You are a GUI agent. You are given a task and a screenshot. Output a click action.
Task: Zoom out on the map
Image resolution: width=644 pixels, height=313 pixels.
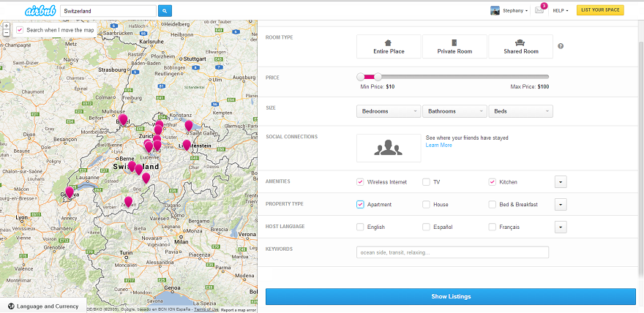point(6,32)
